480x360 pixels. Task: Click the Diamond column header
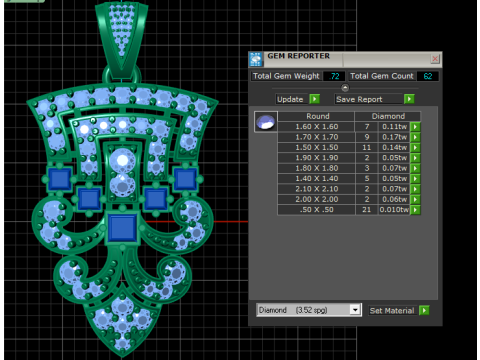(x=388, y=116)
